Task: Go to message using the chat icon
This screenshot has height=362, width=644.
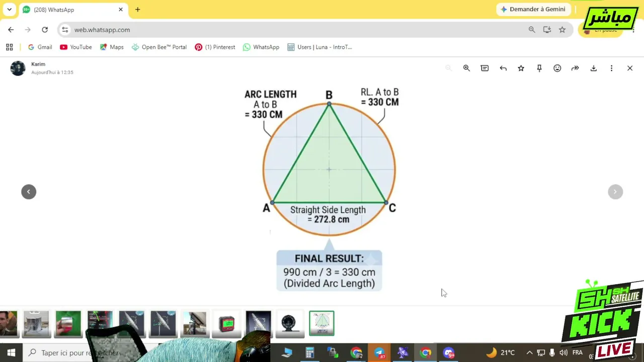Action: click(485, 68)
